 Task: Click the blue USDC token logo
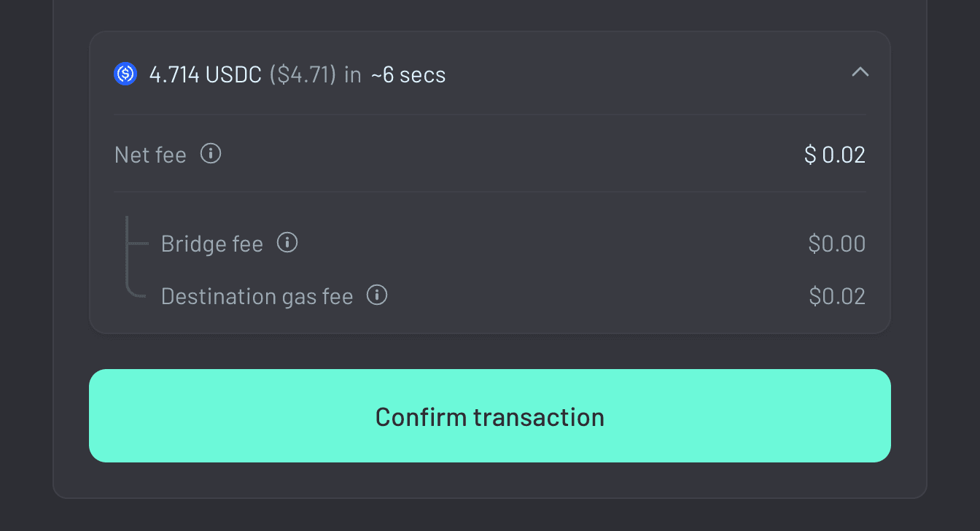tap(125, 73)
